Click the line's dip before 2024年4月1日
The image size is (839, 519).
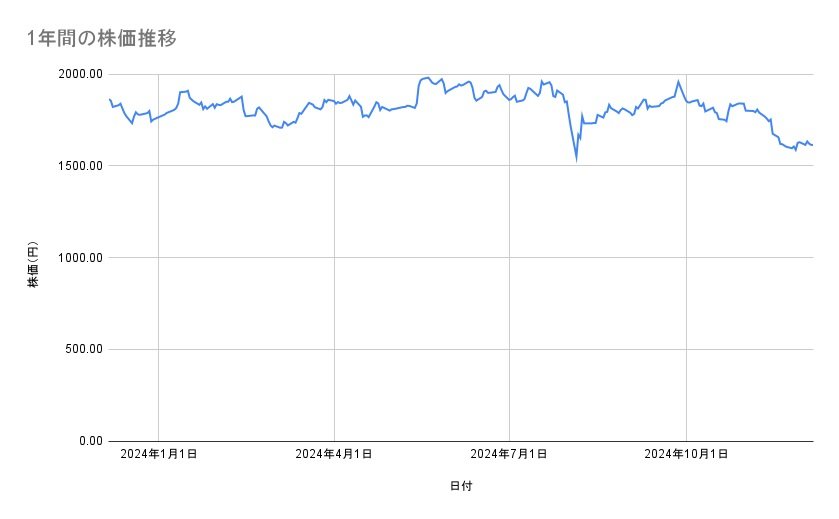click(x=281, y=128)
